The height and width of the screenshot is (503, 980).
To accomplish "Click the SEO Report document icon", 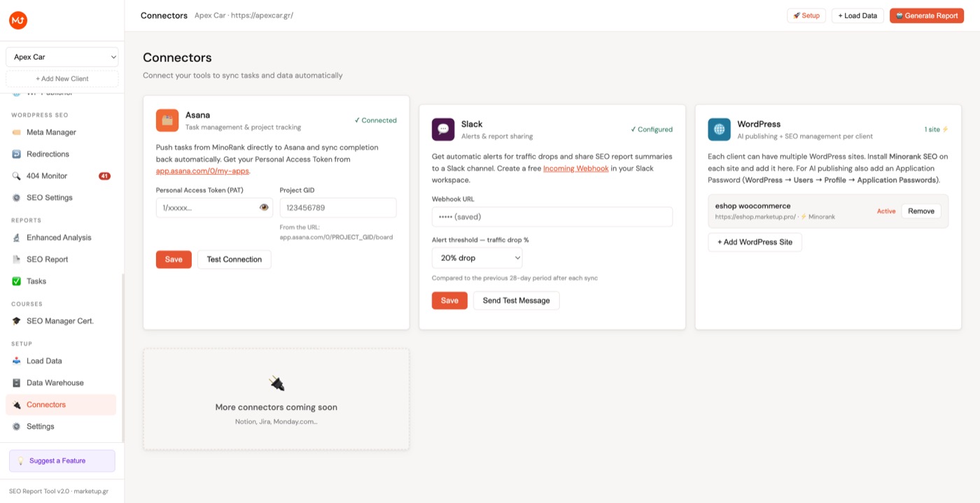I will pyautogui.click(x=17, y=260).
